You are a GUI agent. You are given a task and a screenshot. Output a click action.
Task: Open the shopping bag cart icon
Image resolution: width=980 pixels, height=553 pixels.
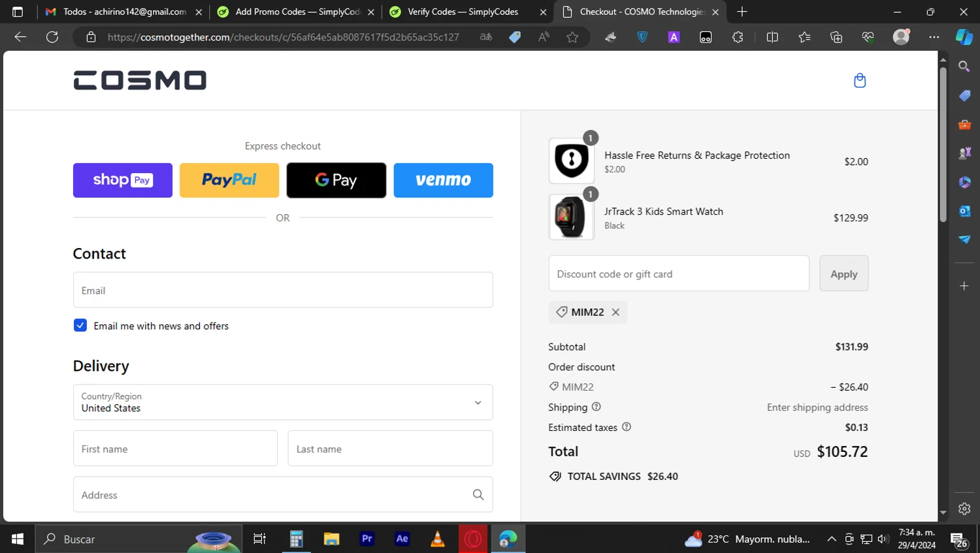click(860, 80)
